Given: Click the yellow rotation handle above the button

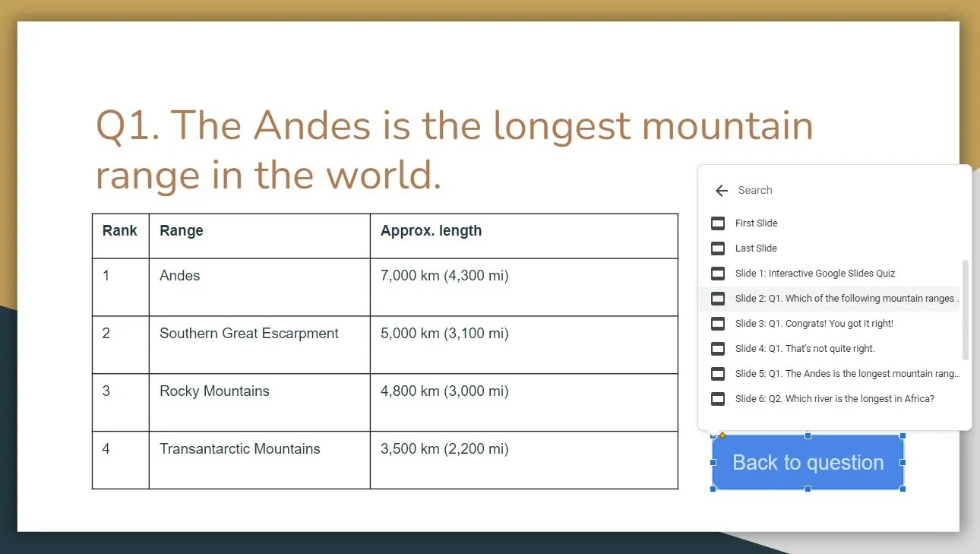Looking at the screenshot, I should click(x=722, y=435).
